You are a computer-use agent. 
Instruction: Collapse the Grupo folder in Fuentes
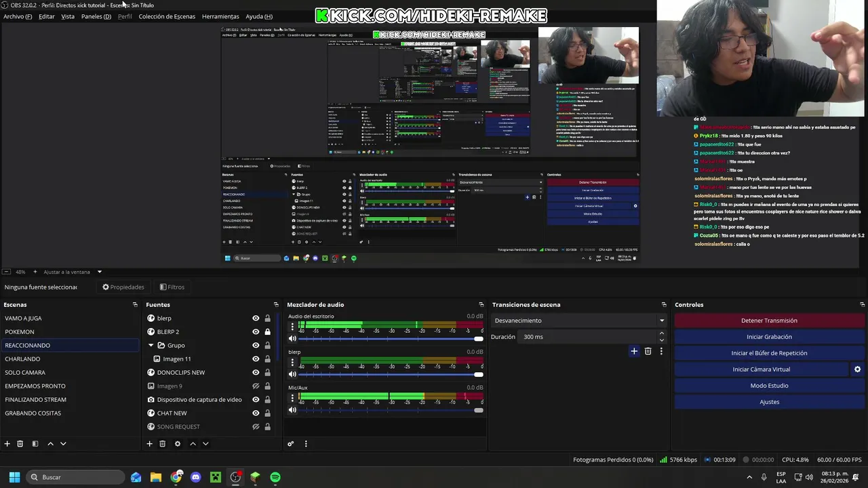pyautogui.click(x=151, y=346)
